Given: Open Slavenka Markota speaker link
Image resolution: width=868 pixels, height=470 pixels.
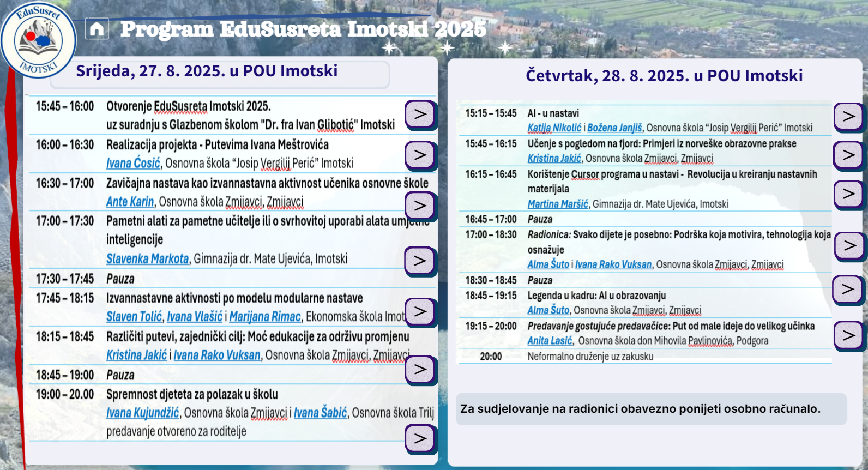Looking at the screenshot, I should 147,258.
